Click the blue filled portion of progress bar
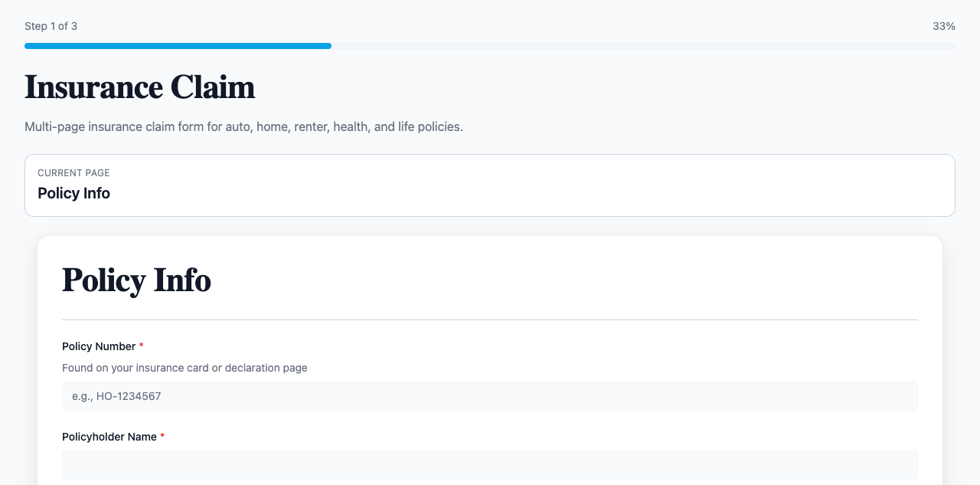The image size is (980, 485). [x=178, y=46]
